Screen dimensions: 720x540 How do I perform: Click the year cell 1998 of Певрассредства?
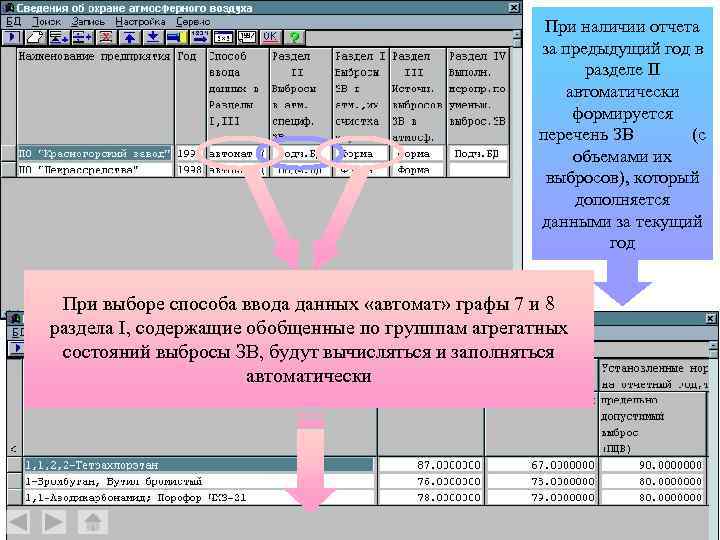coord(190,169)
